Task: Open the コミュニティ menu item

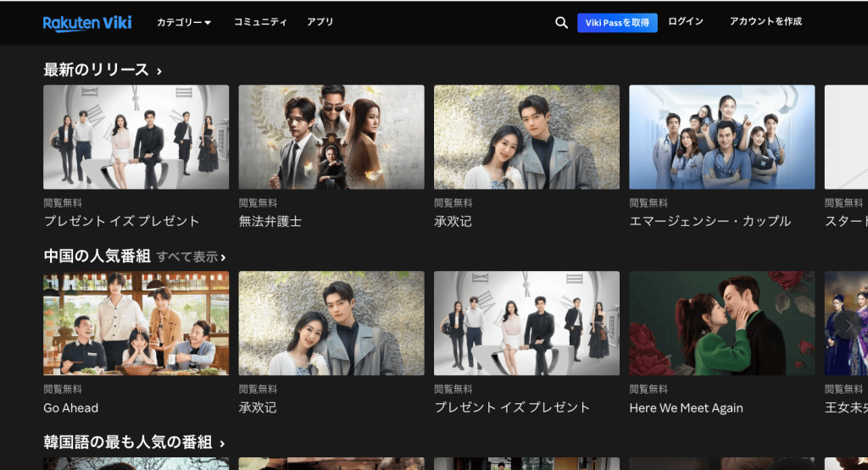Action: (x=260, y=22)
